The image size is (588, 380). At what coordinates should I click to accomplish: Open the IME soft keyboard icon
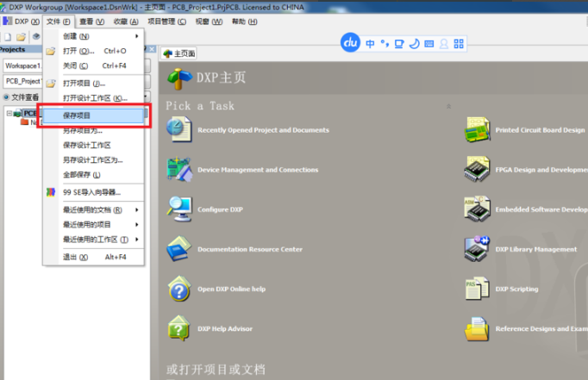tap(429, 44)
